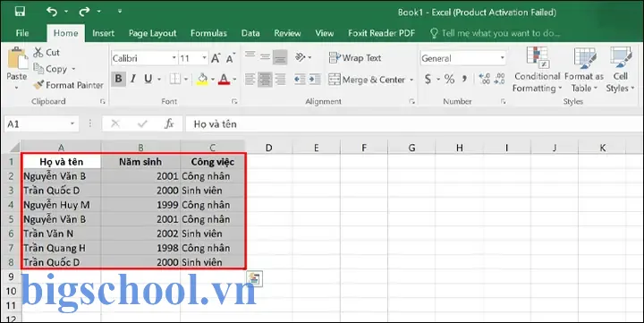This screenshot has width=644, height=323.
Task: Click Merge & Center
Action: coord(367,80)
